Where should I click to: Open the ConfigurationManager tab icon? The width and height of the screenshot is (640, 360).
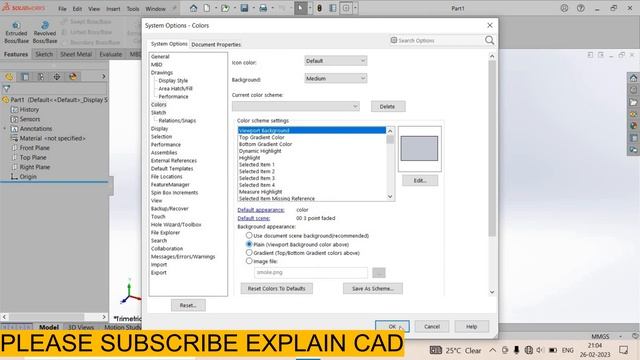click(41, 77)
